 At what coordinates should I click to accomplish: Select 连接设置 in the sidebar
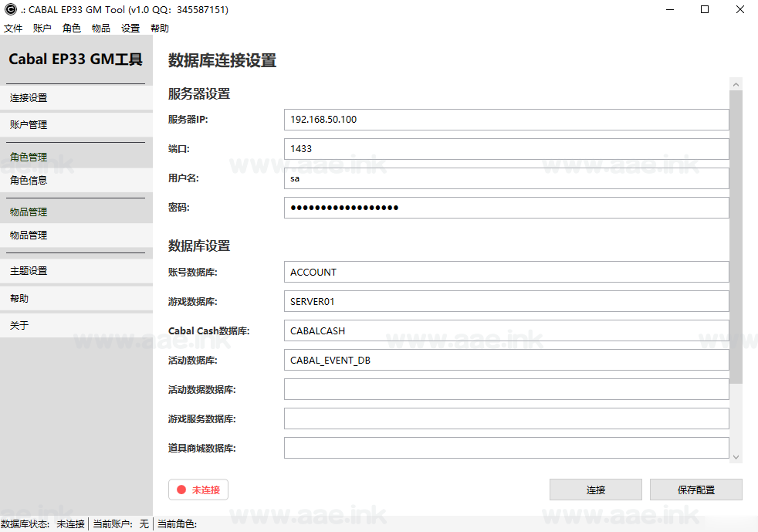coord(76,98)
